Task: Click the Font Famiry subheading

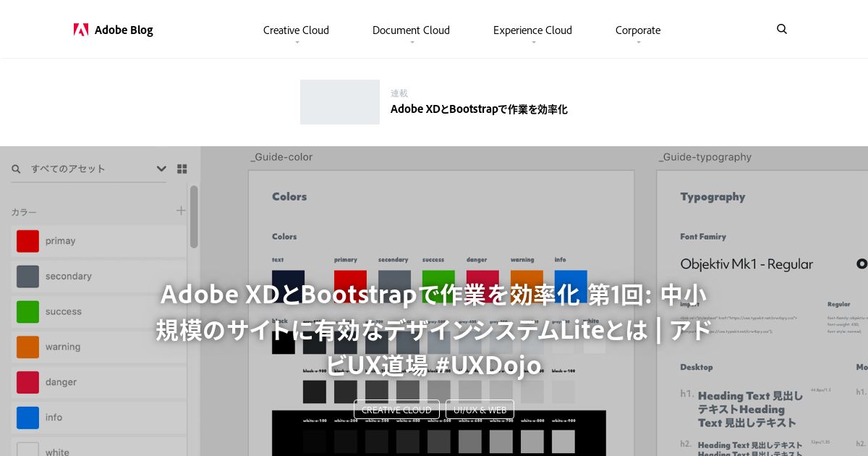Action: 703,237
